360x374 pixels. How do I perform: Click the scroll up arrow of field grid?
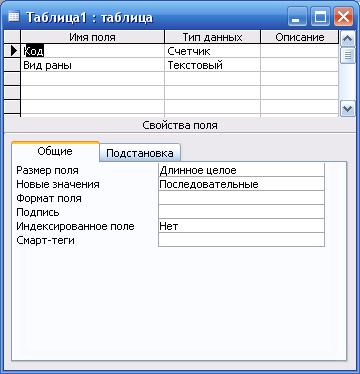[347, 39]
